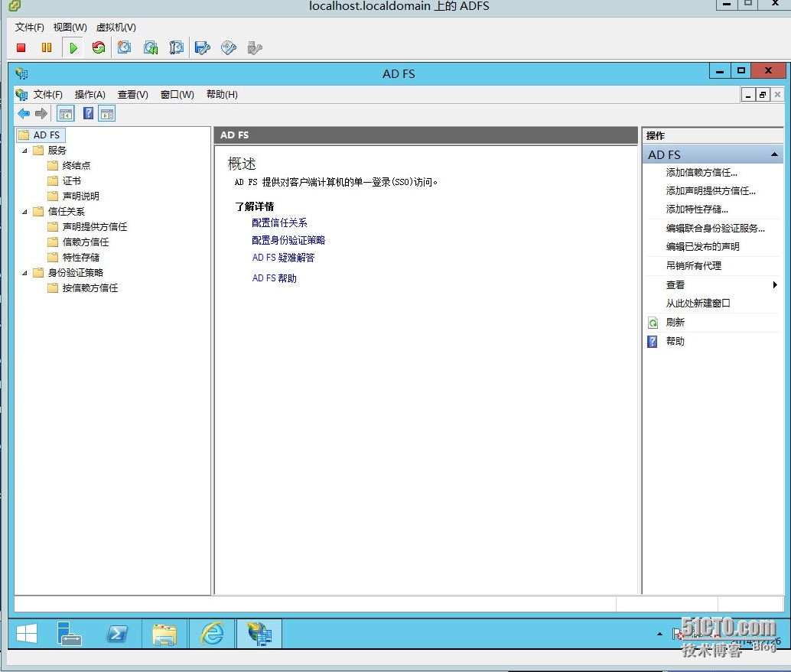Select the 身份验证策略 folder label
Image resolution: width=791 pixels, height=672 pixels.
pos(75,273)
